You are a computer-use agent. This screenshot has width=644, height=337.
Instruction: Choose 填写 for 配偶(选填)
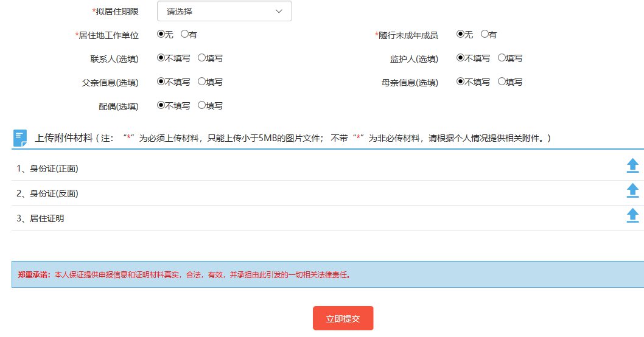(x=201, y=106)
